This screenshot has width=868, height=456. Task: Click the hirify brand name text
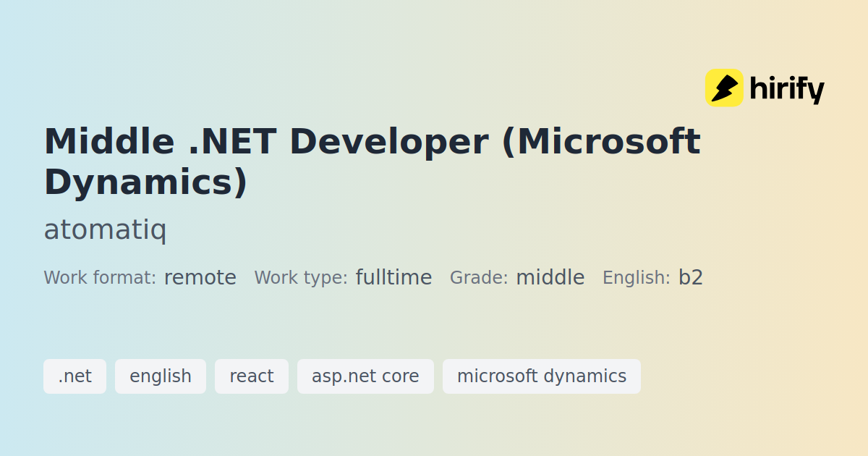(x=787, y=90)
